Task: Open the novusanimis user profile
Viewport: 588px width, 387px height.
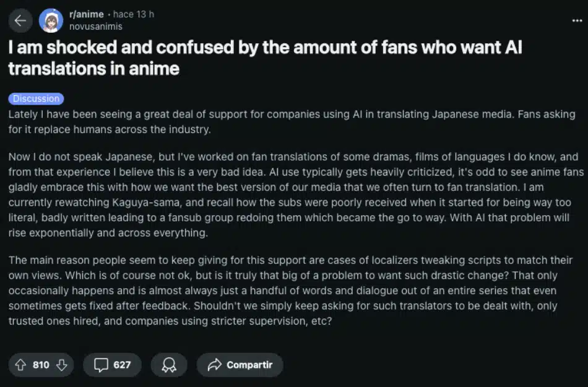Action: pyautogui.click(x=95, y=27)
